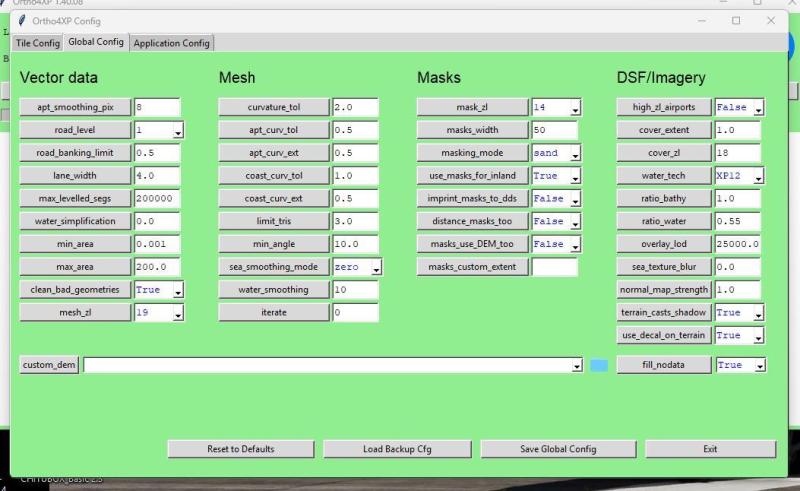Expand the terrain_casts_shadow dropdown
Image resolution: width=800 pixels, height=491 pixels.
pyautogui.click(x=758, y=314)
